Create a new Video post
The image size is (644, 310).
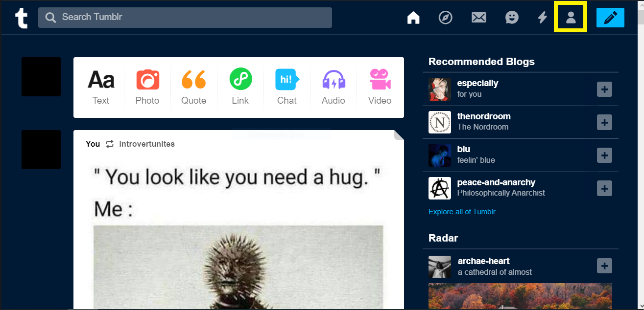click(x=380, y=88)
